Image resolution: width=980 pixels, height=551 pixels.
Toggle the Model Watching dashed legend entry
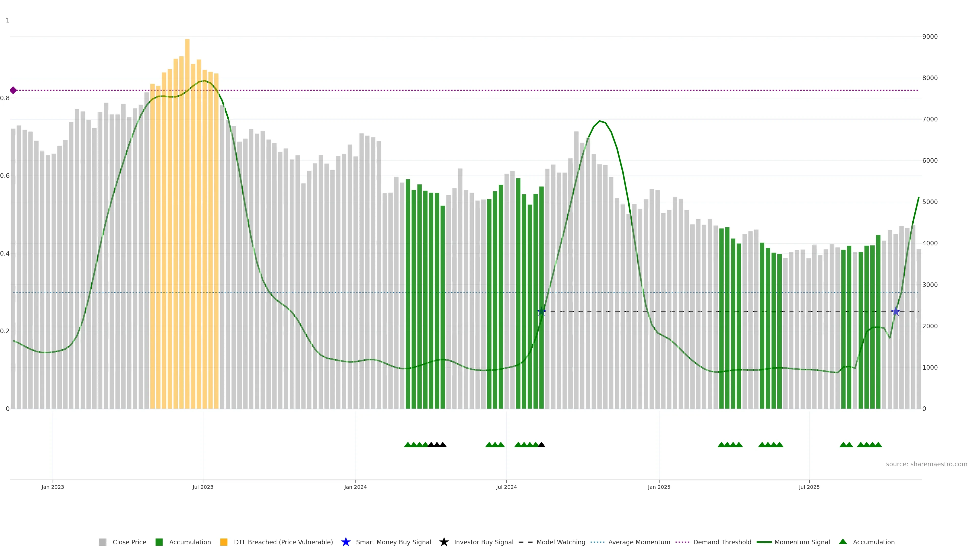point(560,542)
